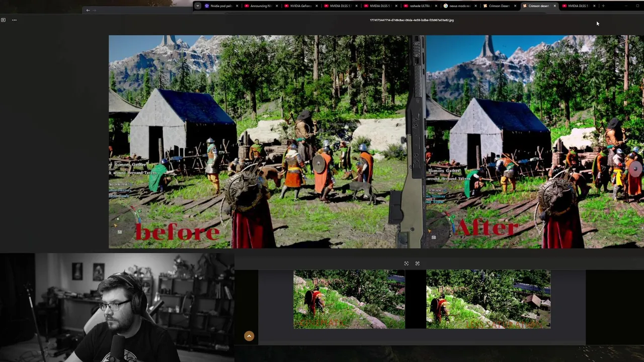
Task: Go back with the browser back arrow
Action: (88, 10)
